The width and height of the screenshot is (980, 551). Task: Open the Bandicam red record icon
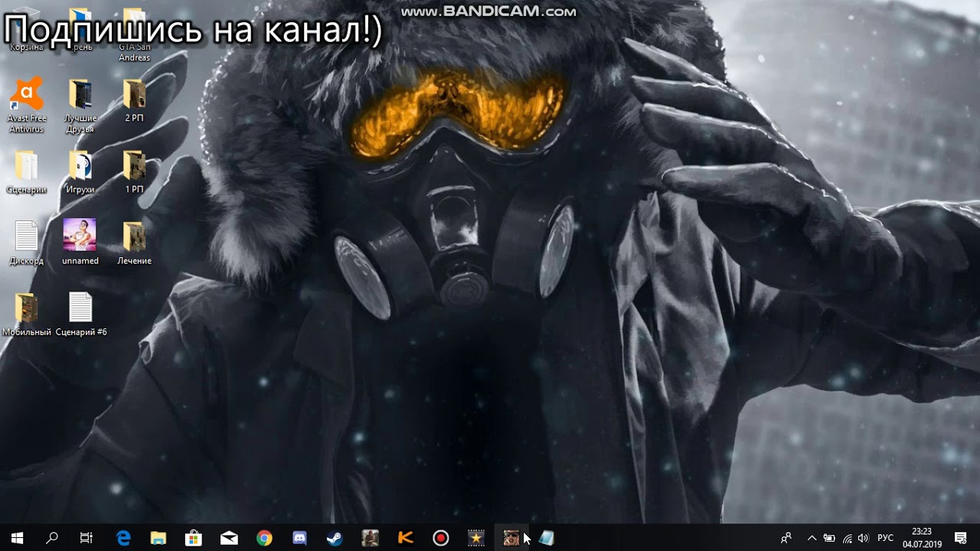tap(441, 538)
